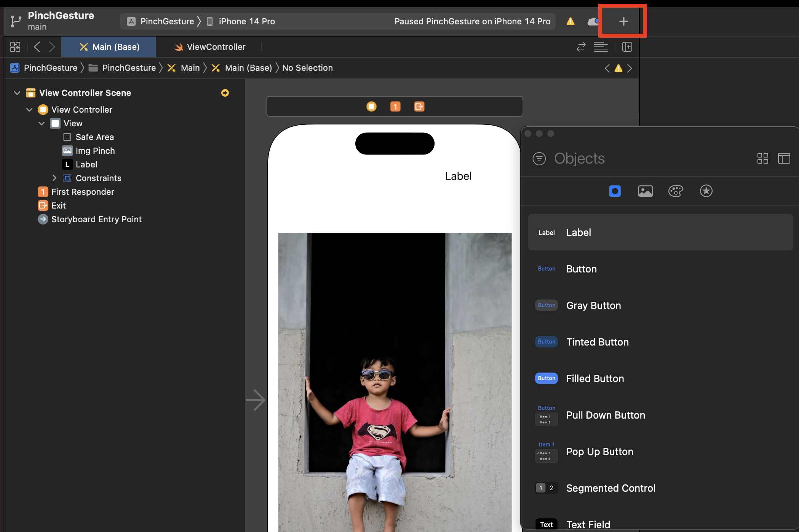The image size is (799, 532).
Task: Click the Exit icon in scene dock
Action: 419,107
